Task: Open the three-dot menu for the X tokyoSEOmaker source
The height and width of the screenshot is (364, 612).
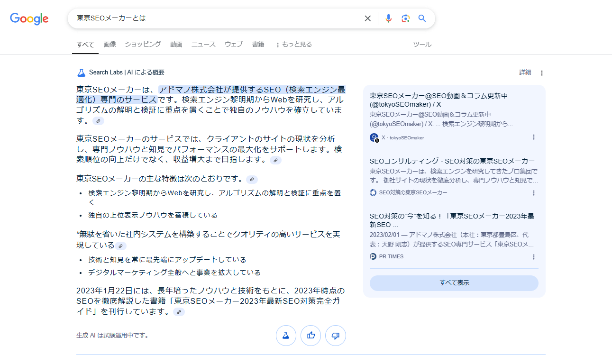Action: [533, 137]
